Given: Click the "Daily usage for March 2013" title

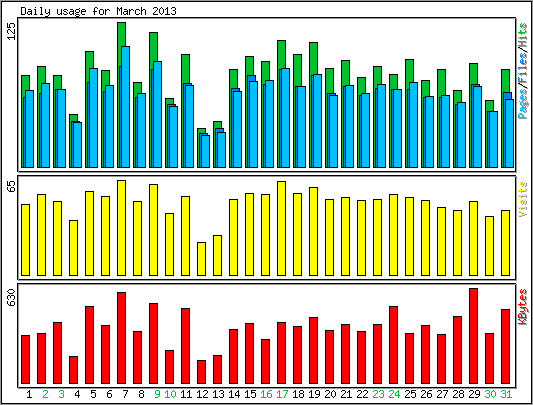Looking at the screenshot, I should pyautogui.click(x=99, y=12).
